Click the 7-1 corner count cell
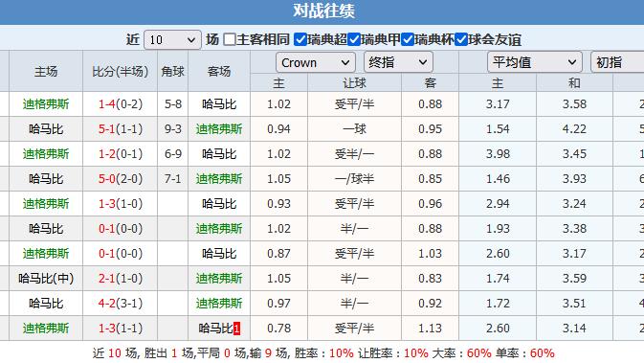 click(173, 179)
